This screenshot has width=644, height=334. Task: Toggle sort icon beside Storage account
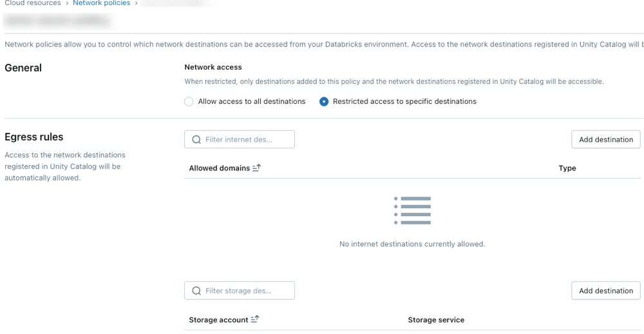click(255, 319)
